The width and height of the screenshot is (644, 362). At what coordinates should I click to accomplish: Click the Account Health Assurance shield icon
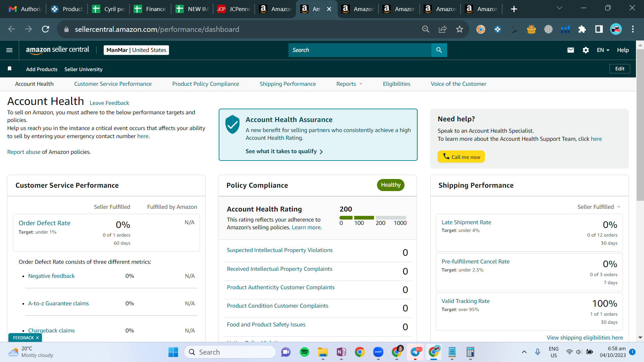(232, 124)
